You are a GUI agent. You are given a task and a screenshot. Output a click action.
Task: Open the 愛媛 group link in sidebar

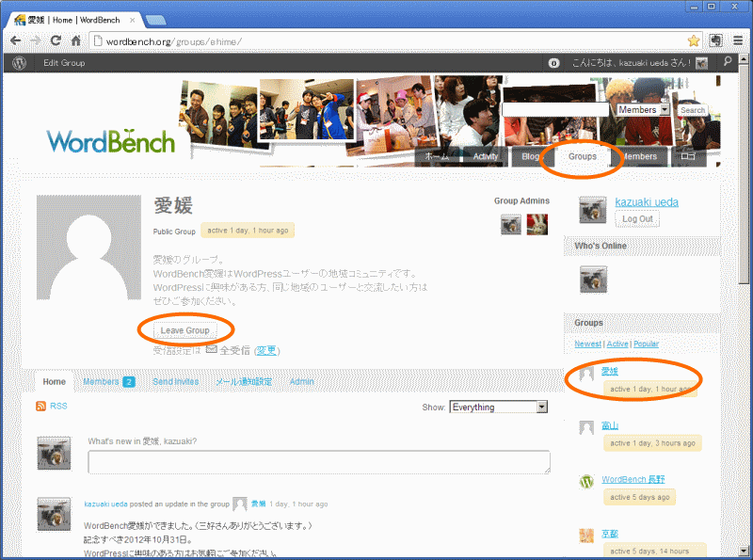tap(609, 371)
